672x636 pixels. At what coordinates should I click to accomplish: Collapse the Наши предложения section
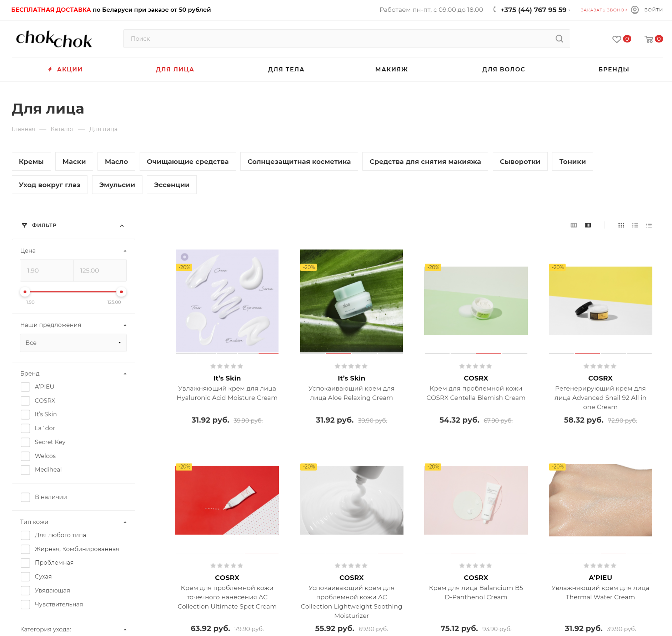point(125,325)
